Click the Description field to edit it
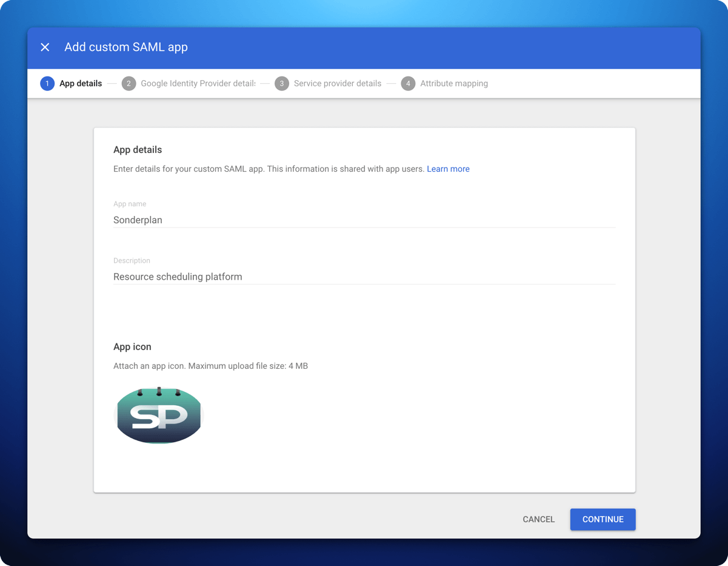The width and height of the screenshot is (728, 566). pos(303,277)
